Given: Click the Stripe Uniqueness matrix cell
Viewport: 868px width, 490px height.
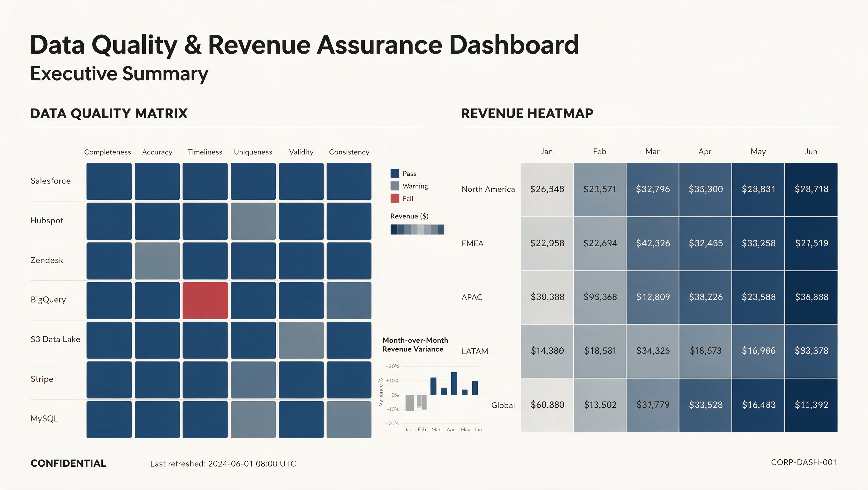Looking at the screenshot, I should (x=253, y=380).
